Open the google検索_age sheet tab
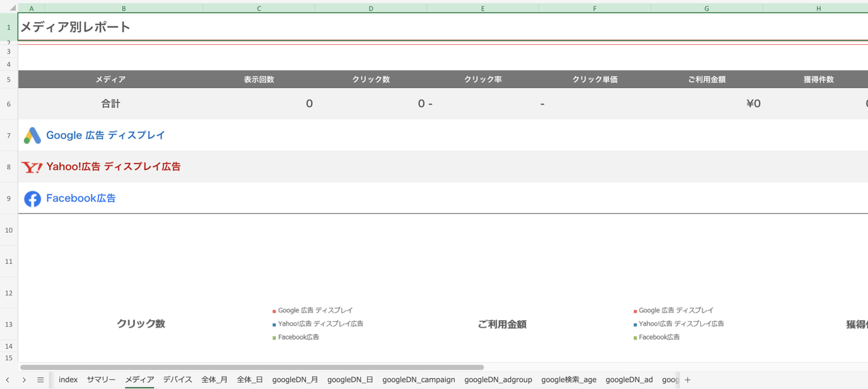This screenshot has width=868, height=389. [568, 380]
